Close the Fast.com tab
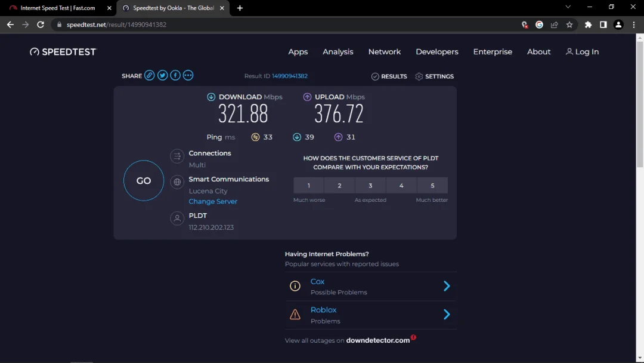Screen dimensions: 644x363 pos(109,8)
